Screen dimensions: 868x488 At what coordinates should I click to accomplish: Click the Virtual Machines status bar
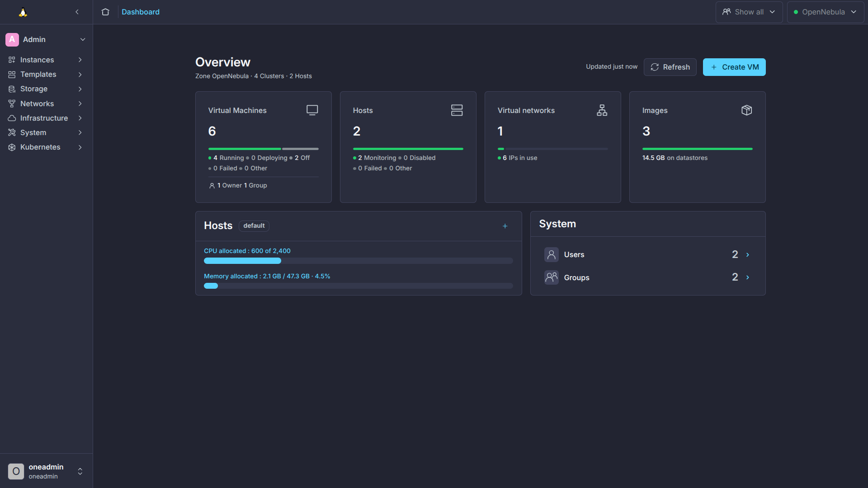(x=263, y=149)
